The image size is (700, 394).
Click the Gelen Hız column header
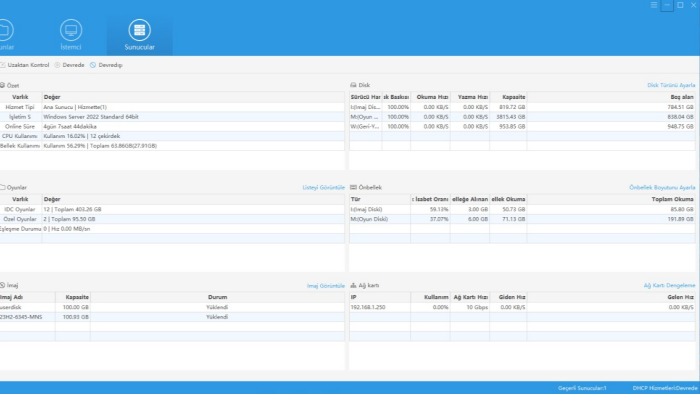(x=611, y=297)
